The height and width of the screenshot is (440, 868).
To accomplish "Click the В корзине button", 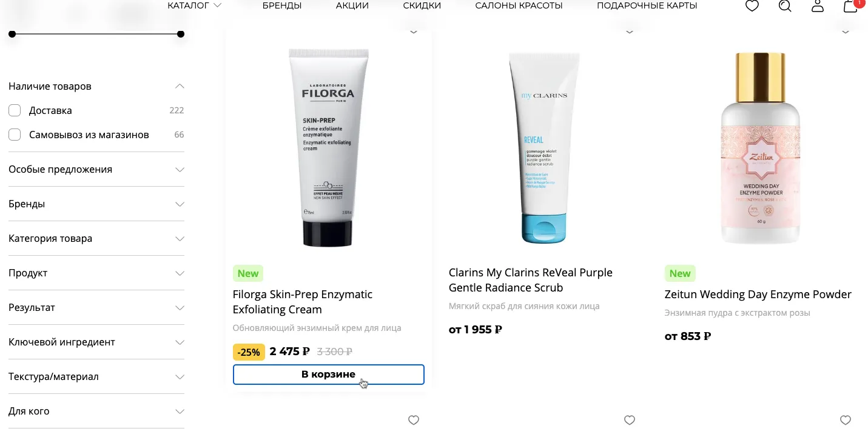I will click(329, 375).
